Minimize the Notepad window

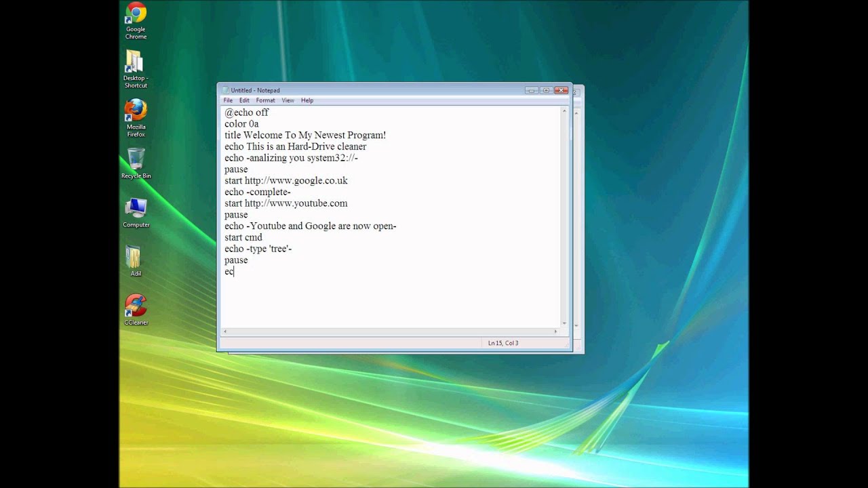pos(532,90)
